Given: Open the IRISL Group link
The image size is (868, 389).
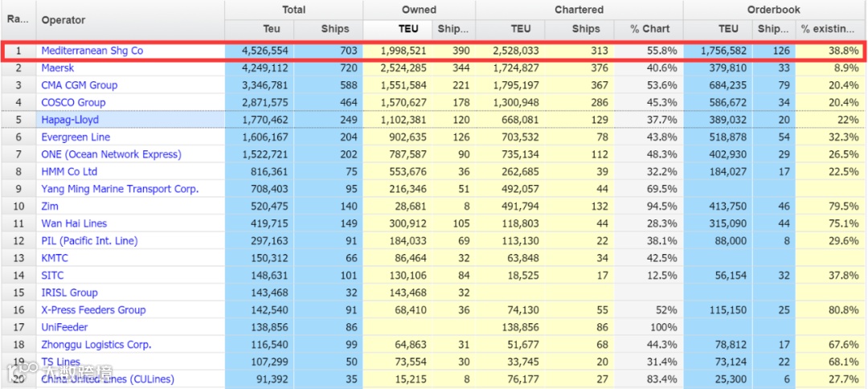Looking at the screenshot, I should [69, 293].
